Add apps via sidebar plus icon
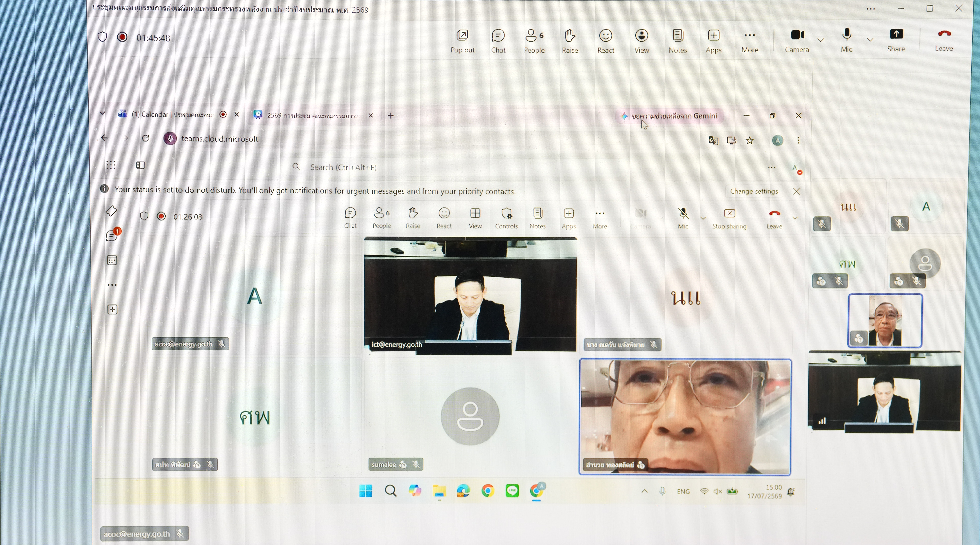 click(x=112, y=309)
